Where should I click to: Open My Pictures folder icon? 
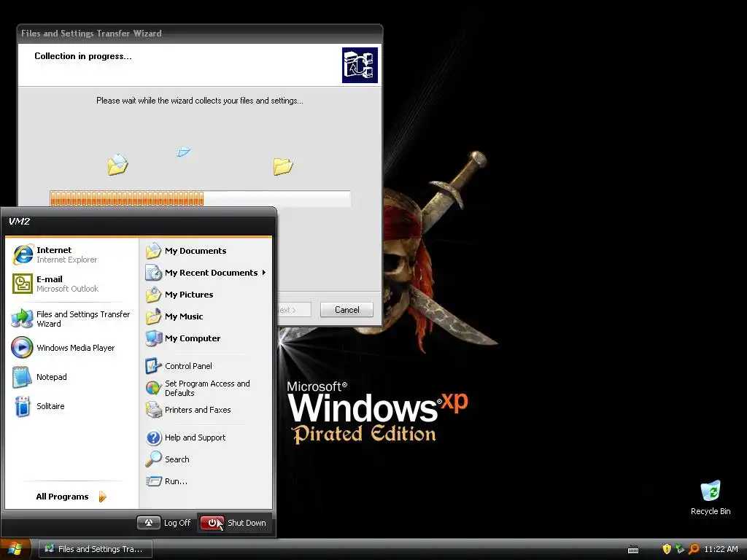pyautogui.click(x=153, y=295)
